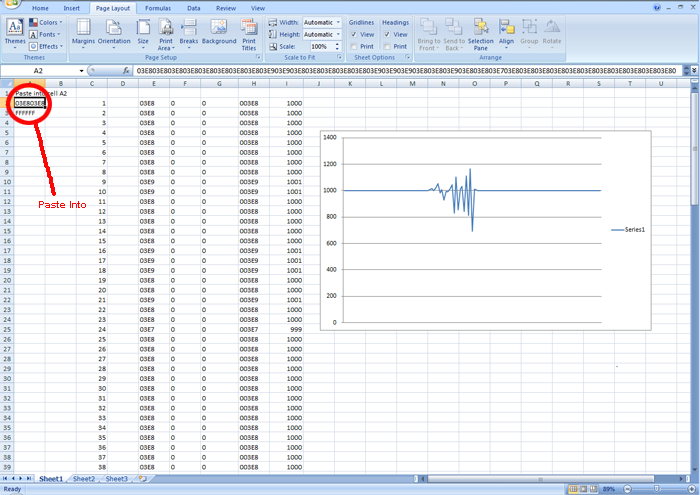Click the Insert Function fx icon

126,71
